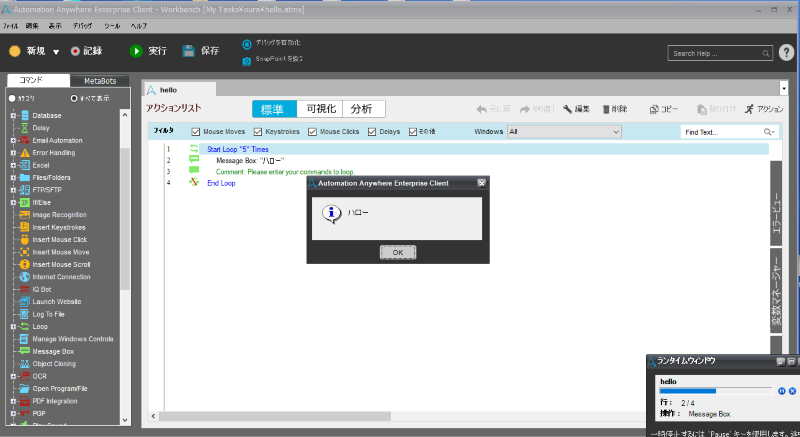Pause the task in runtime window
The height and width of the screenshot is (437, 800).
click(x=782, y=391)
